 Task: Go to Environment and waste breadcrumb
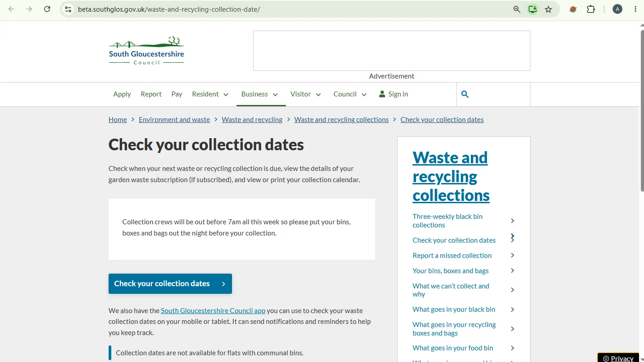174,119
